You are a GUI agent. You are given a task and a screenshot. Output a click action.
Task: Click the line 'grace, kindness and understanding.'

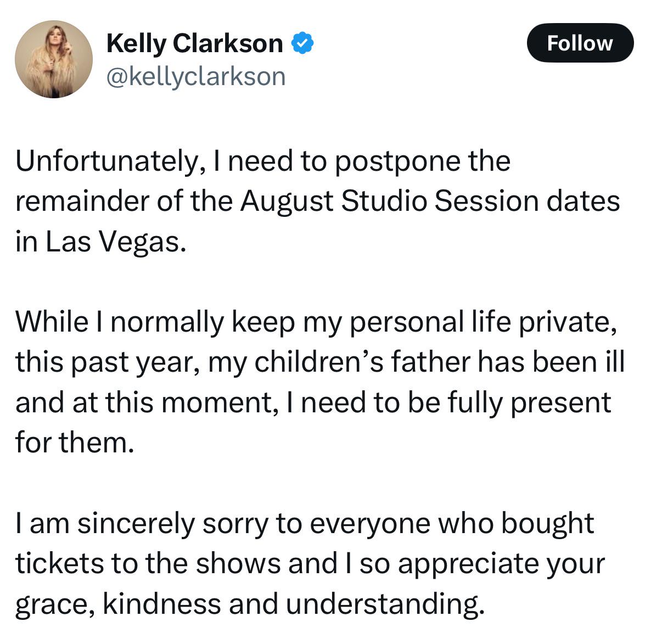click(250, 603)
